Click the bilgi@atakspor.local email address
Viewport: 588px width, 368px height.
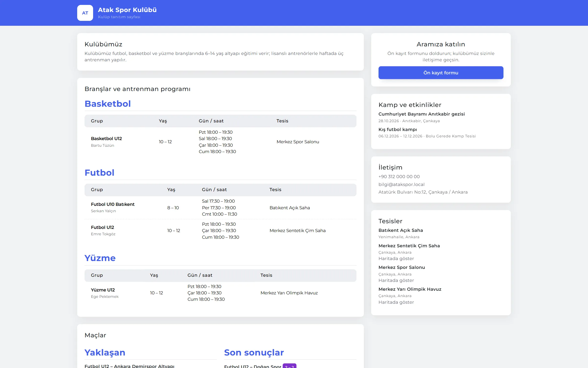pyautogui.click(x=401, y=184)
